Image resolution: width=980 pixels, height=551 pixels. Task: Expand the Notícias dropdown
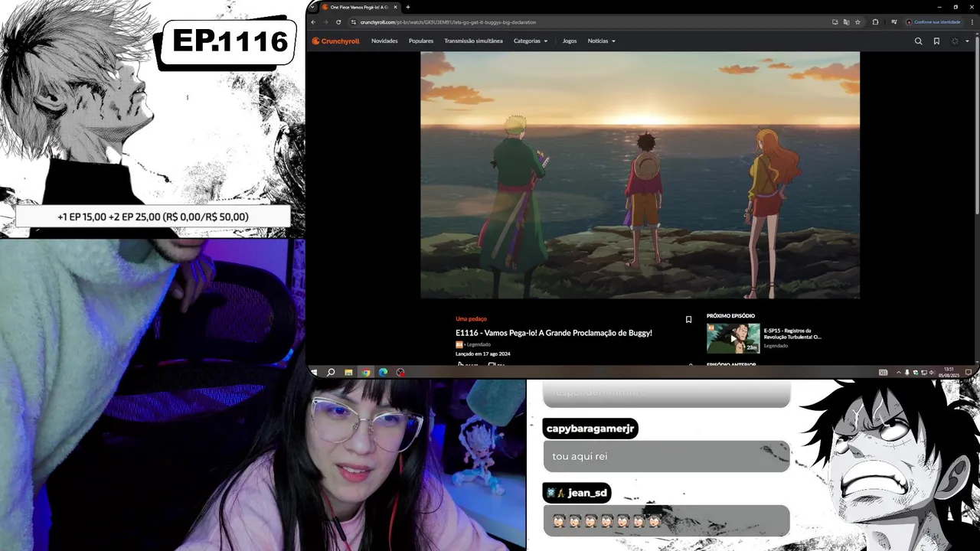pos(601,41)
